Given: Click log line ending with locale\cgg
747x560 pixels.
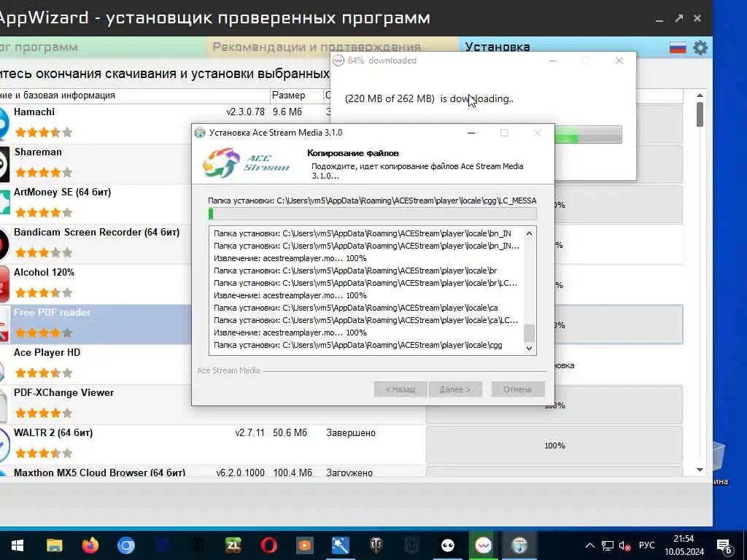Looking at the screenshot, I should [x=357, y=345].
